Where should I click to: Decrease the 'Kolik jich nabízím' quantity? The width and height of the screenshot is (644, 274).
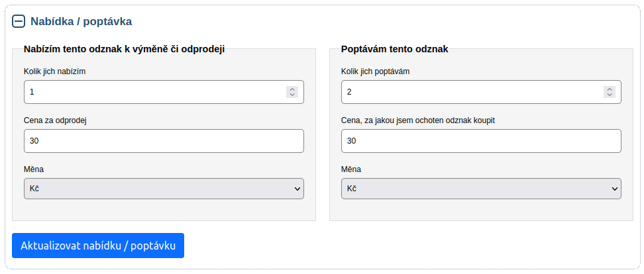coord(292,95)
